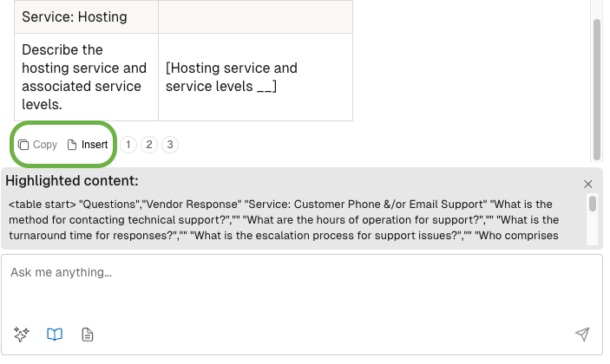Screen dimensions: 610x364
Task: Copy the generated table response
Action: [37, 145]
